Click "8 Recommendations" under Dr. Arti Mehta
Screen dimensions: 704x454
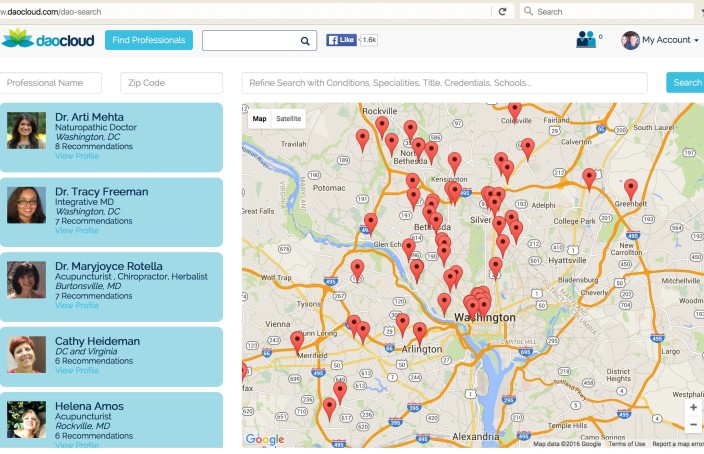point(94,146)
